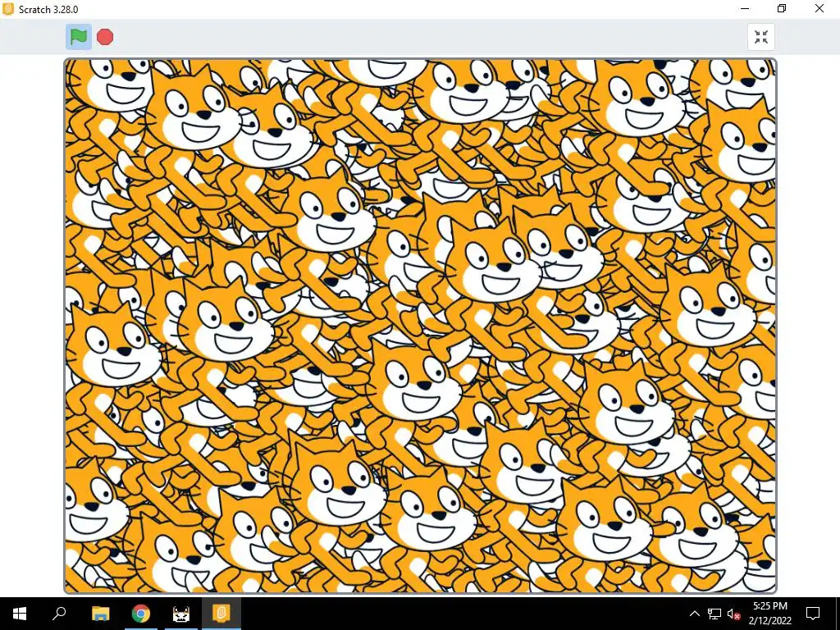Viewport: 840px width, 630px height.
Task: Minimize the Scratch 3.28.0 window
Action: (745, 8)
